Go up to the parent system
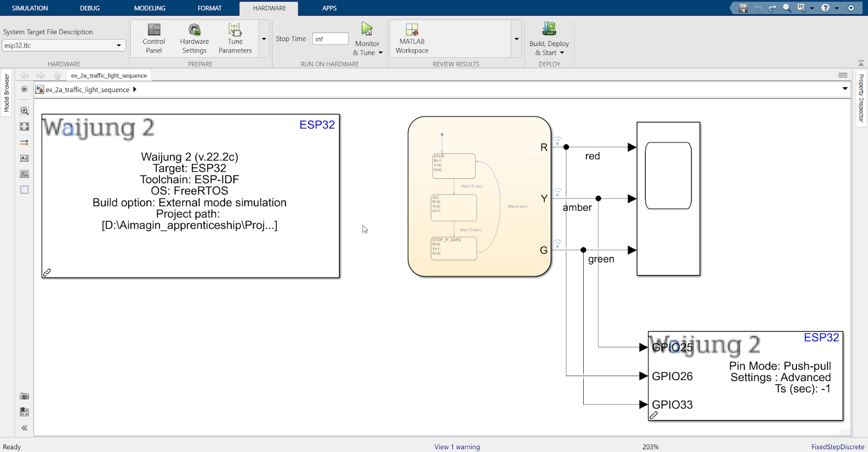This screenshot has height=452, width=868. [58, 75]
